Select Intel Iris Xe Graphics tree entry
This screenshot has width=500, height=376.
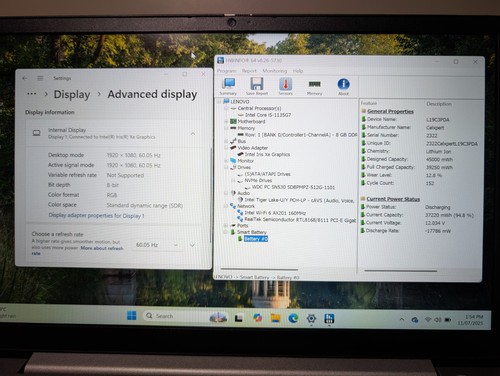[267, 154]
